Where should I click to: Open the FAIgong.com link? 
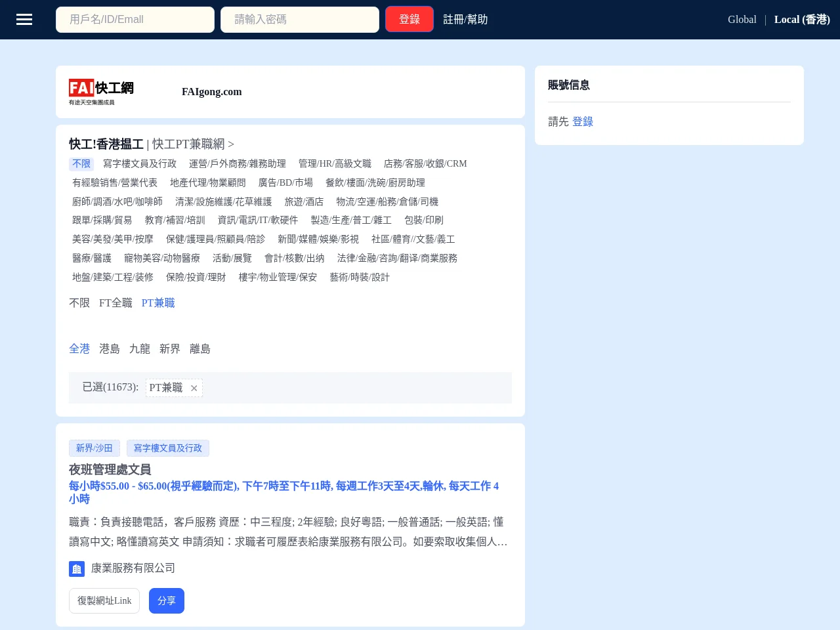212,92
